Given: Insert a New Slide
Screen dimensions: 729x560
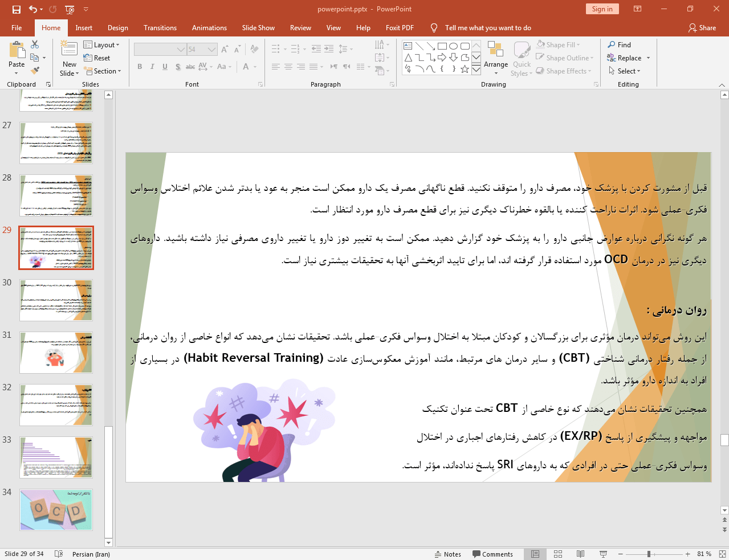Looking at the screenshot, I should coord(69,59).
